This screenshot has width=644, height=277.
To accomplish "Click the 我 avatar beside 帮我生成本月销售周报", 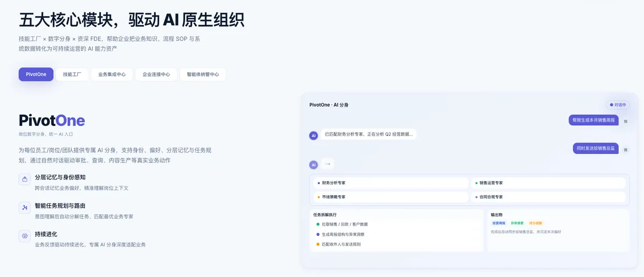I will click(x=625, y=121).
